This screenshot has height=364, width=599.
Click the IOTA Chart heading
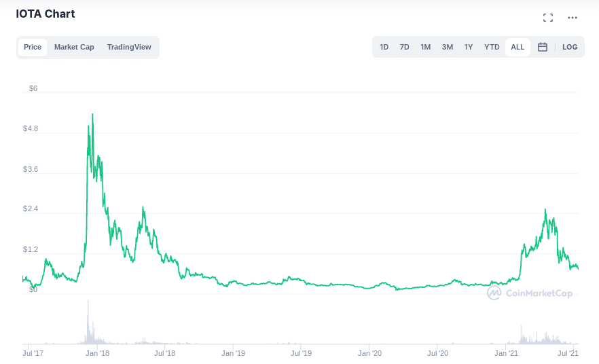[x=46, y=14]
